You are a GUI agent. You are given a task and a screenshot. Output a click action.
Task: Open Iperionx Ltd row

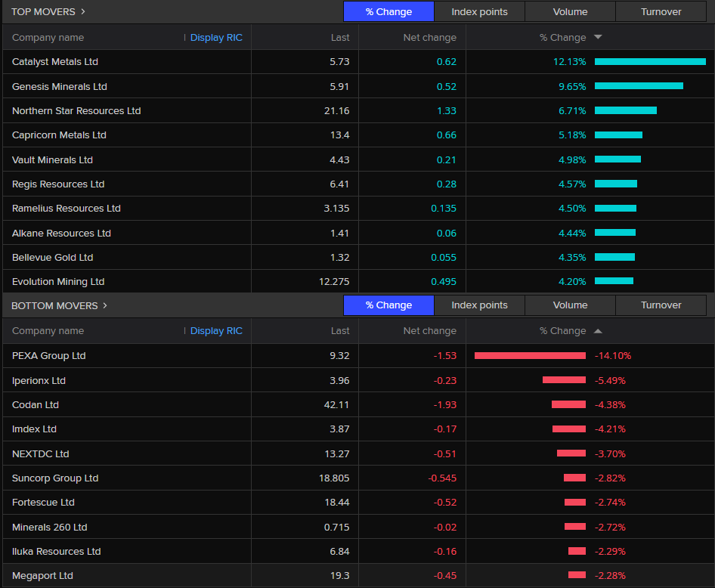pyautogui.click(x=358, y=380)
